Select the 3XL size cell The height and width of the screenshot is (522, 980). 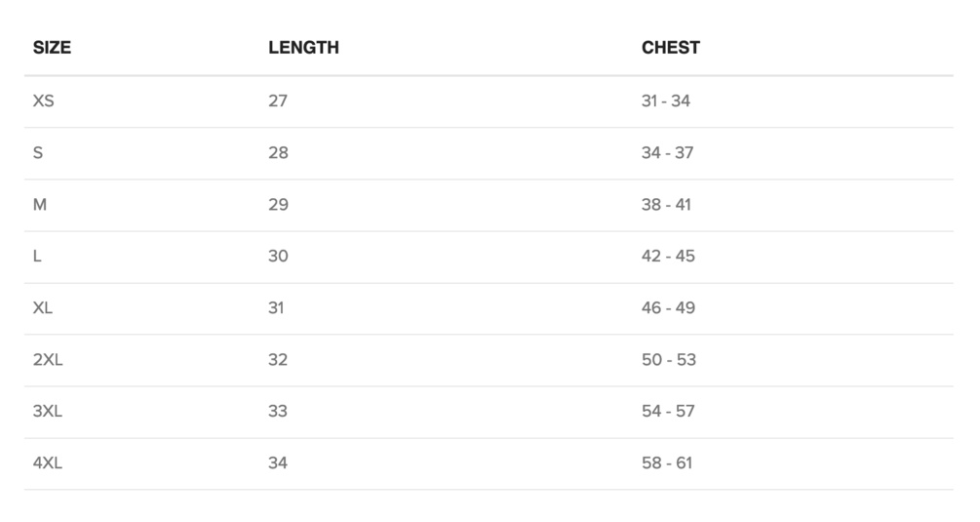click(48, 411)
